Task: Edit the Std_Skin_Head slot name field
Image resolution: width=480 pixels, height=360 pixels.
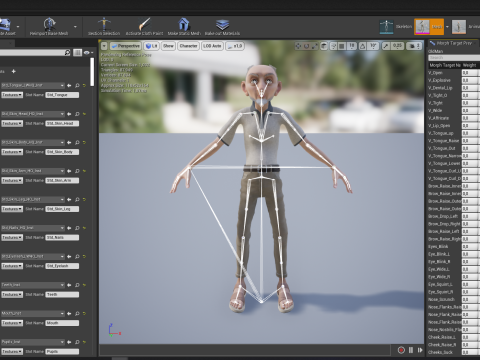Action: (x=62, y=123)
